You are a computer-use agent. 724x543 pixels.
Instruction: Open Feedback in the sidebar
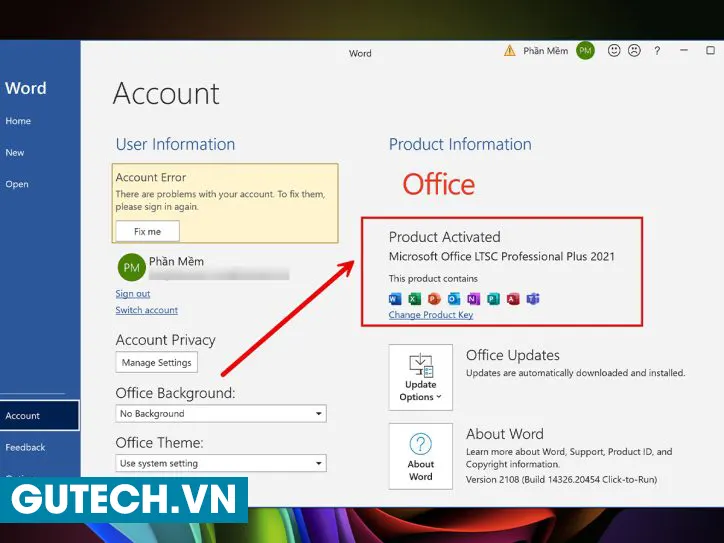(x=25, y=447)
